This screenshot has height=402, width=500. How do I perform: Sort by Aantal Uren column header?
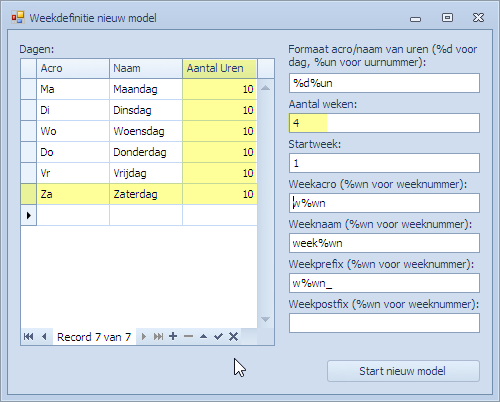click(x=220, y=68)
